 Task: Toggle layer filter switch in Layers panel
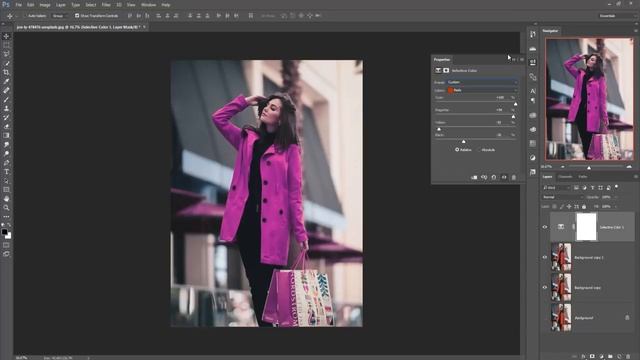coord(616,187)
